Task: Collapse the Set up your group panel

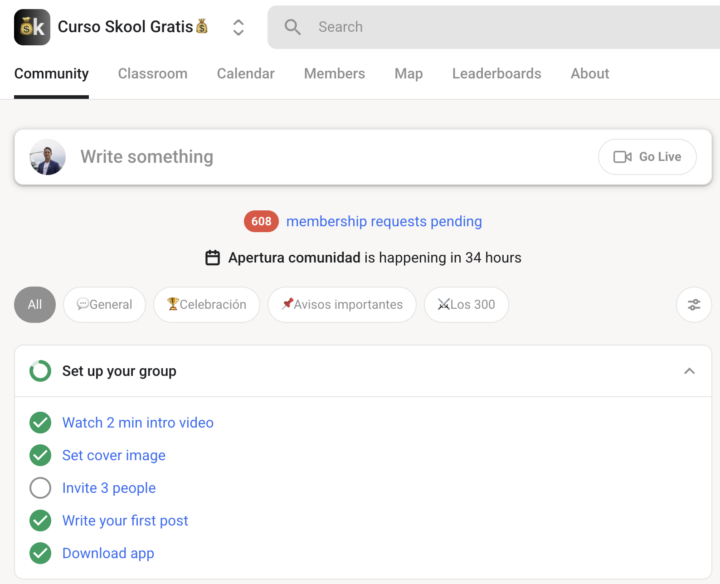Action: [x=689, y=371]
